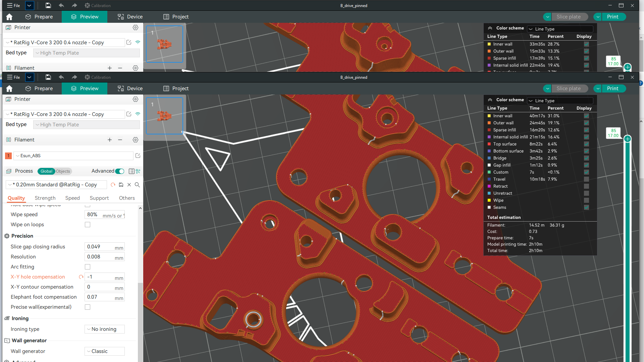Change Ironing type from No ironing
Viewport: 644px width, 362px height.
[x=104, y=329]
